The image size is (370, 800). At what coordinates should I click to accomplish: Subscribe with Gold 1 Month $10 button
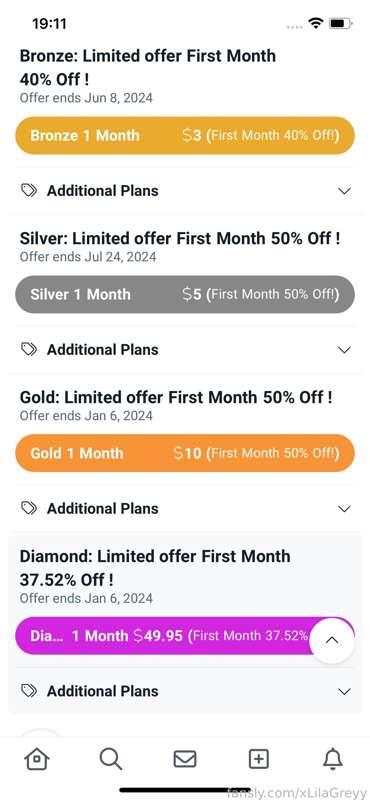coord(185,453)
